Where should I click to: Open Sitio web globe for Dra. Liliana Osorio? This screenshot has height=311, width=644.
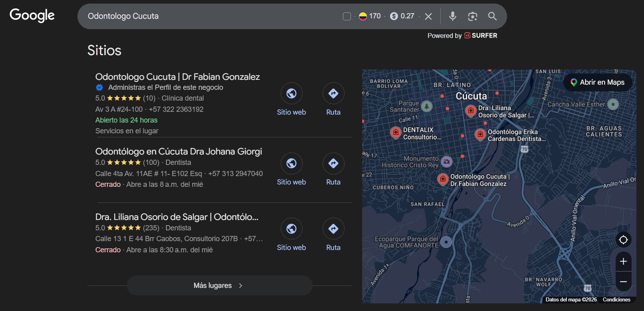tap(291, 229)
